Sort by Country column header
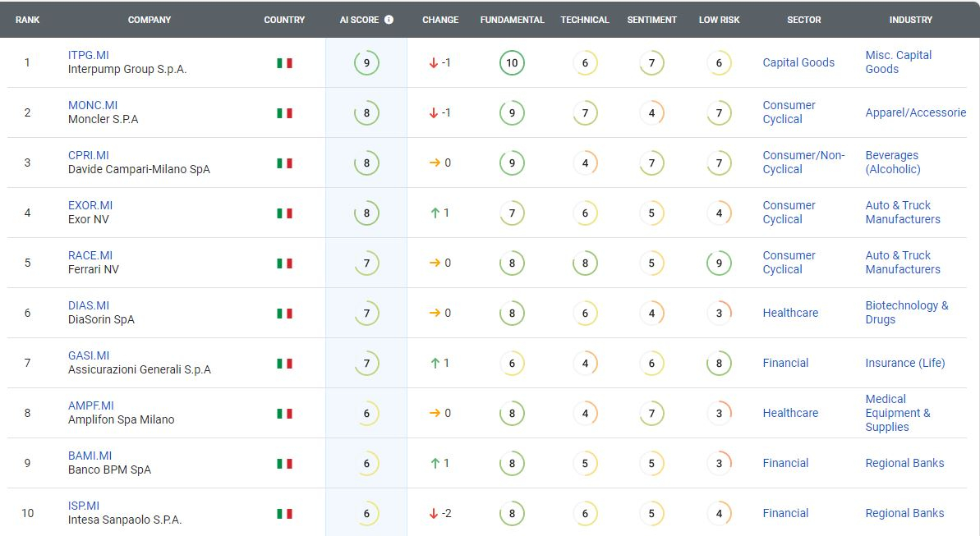Viewport: 980px width, 536px height. pyautogui.click(x=284, y=20)
